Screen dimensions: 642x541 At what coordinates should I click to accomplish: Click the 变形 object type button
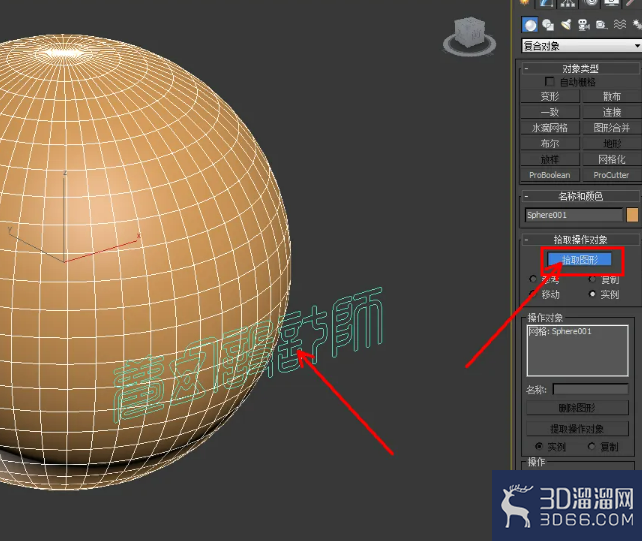[550, 97]
